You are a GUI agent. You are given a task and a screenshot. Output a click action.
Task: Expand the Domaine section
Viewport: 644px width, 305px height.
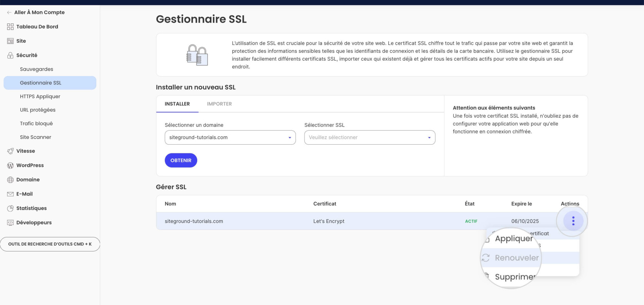pyautogui.click(x=28, y=180)
